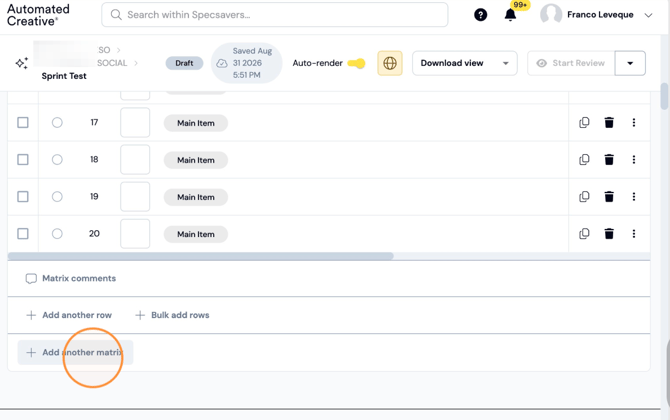Click the SO breadcrumb item
670x420 pixels.
(104, 50)
